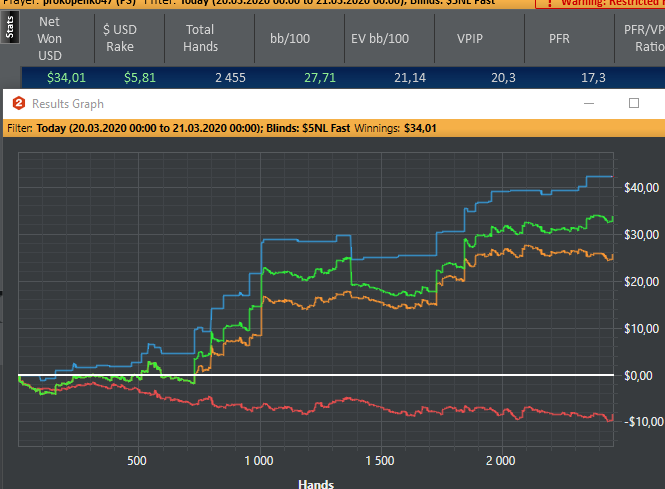This screenshot has width=665, height=489.
Task: Click the Winnings: $34,01 label
Action: 395,128
